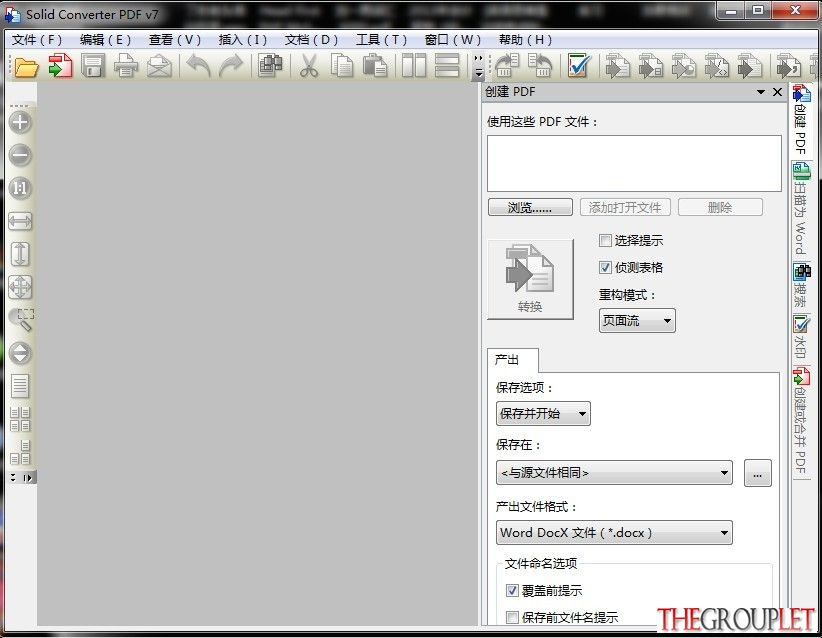Open a file with the folder icon
Screen dimensions: 822x638
pos(26,67)
